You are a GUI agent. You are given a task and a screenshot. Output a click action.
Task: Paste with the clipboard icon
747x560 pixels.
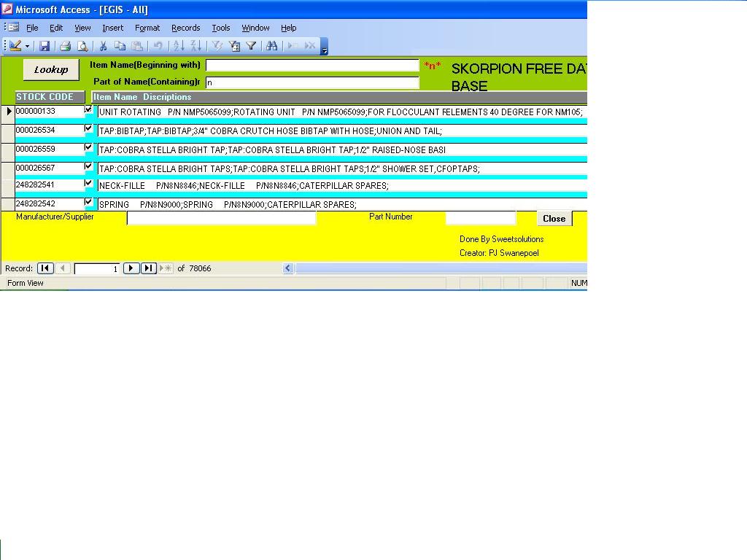(137, 46)
